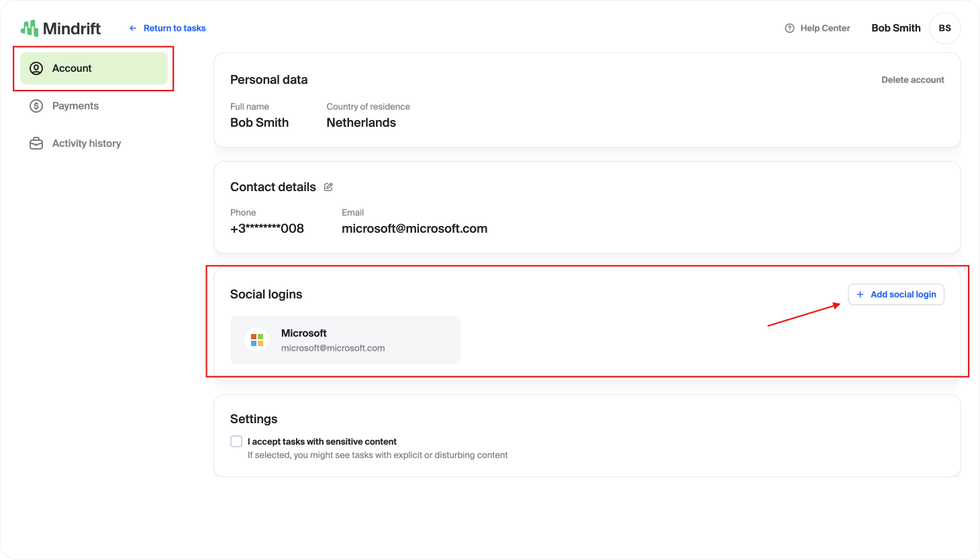
Task: Click the Delete account link
Action: [913, 79]
